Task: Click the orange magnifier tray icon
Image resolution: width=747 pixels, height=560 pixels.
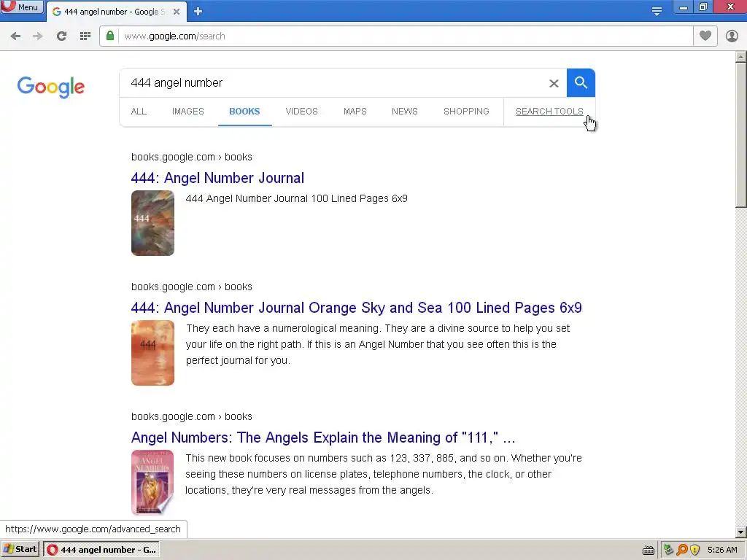Action: point(682,550)
